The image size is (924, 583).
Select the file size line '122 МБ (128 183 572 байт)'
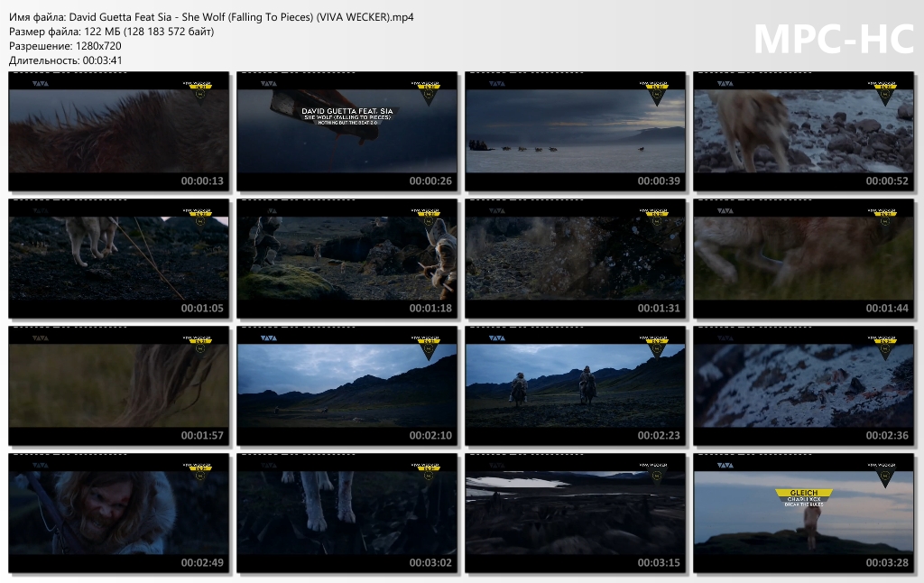click(x=111, y=32)
